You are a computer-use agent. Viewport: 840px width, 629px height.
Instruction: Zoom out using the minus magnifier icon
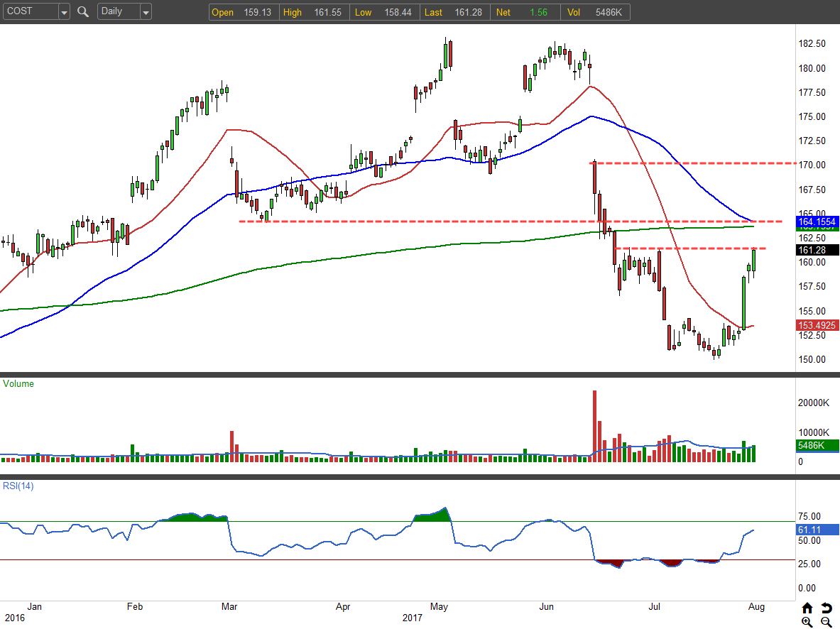click(x=827, y=622)
